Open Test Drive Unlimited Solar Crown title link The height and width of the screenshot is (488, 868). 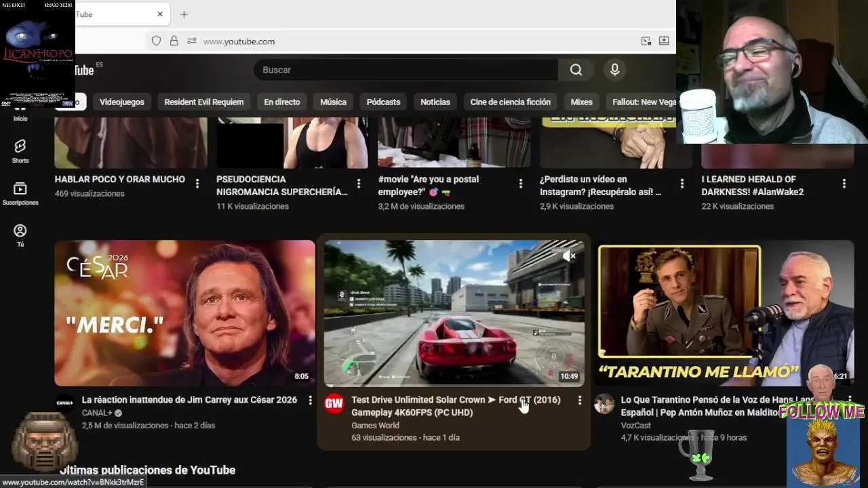click(x=456, y=406)
